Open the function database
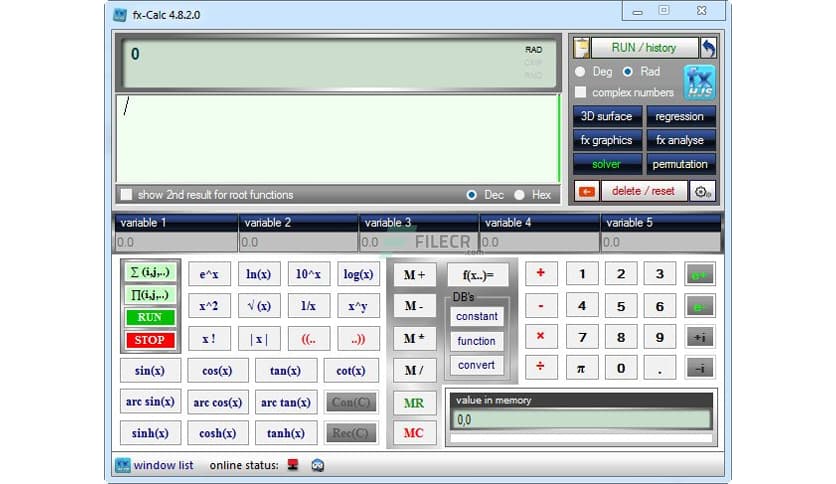 click(x=477, y=341)
